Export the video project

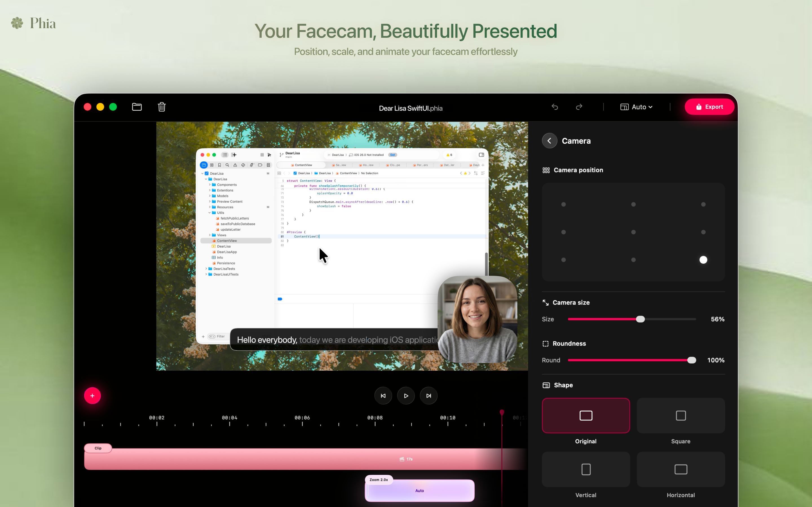point(709,107)
